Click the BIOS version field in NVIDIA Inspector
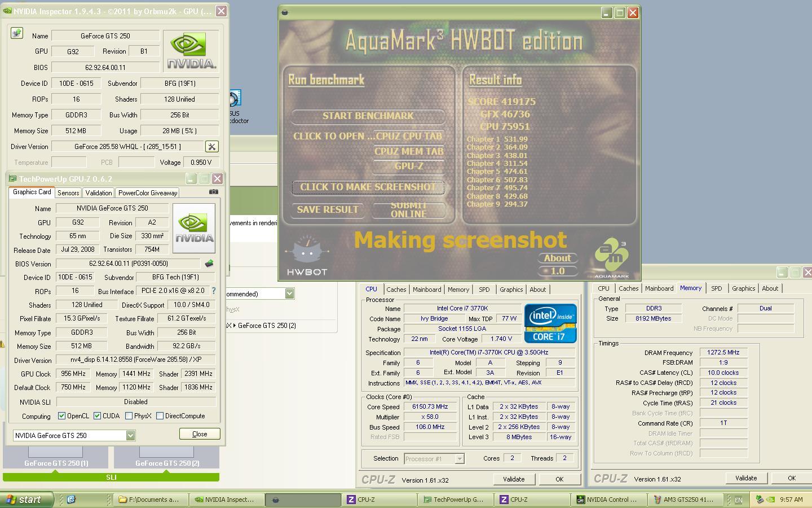 point(105,67)
